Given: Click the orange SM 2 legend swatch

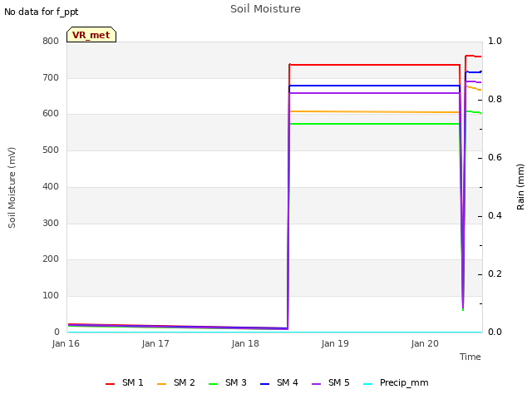Looking at the screenshot, I should pos(161,384).
